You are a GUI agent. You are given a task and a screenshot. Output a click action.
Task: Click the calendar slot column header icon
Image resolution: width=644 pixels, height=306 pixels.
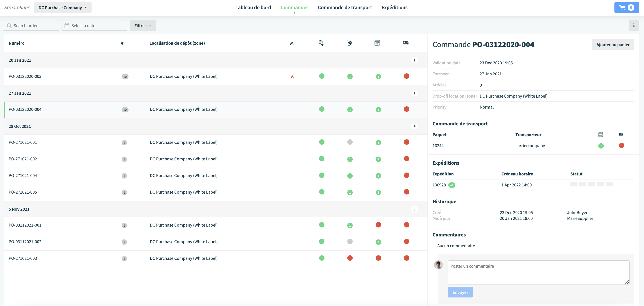click(x=377, y=43)
